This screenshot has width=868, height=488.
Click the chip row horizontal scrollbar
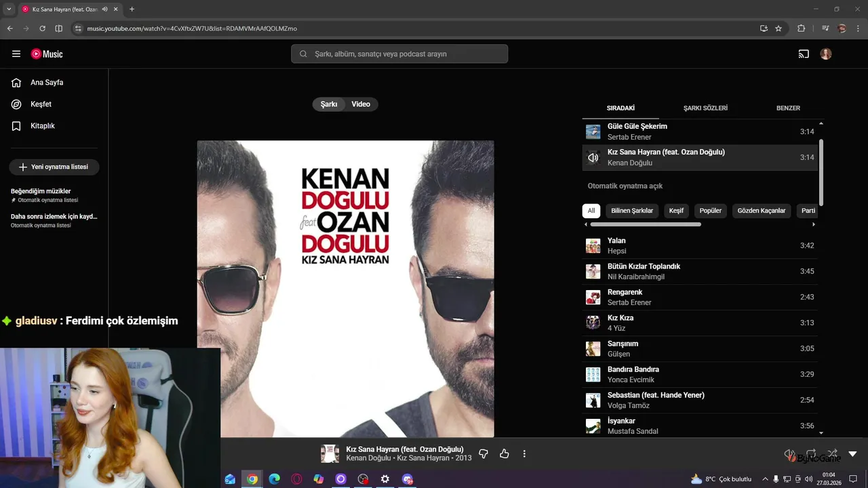pyautogui.click(x=646, y=224)
